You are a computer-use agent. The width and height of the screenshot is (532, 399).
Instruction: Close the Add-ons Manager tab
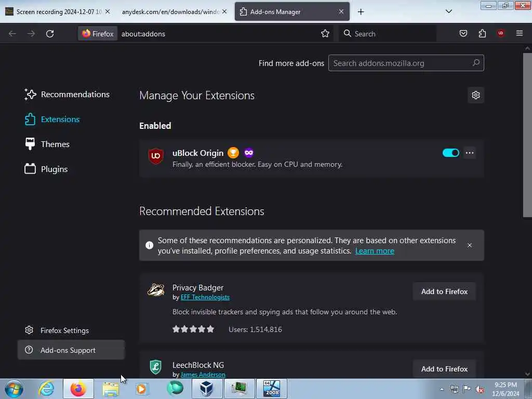[x=341, y=11]
